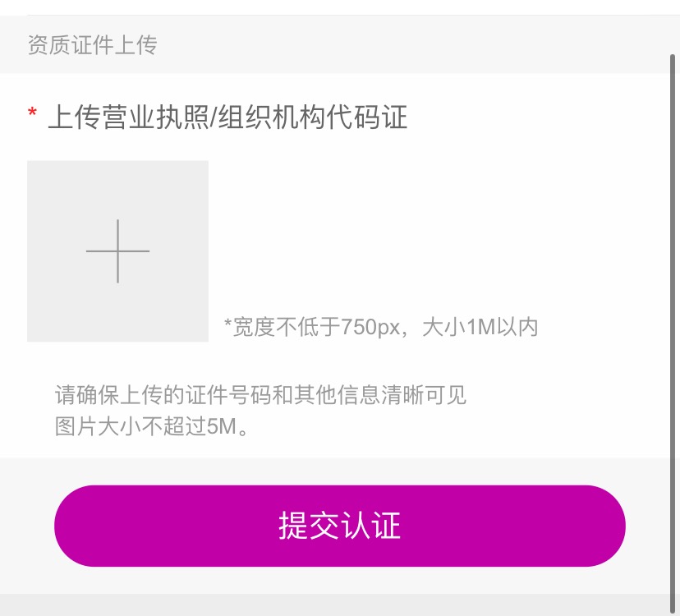
Task: Submit with the 提交认证 button
Action: 339,526
